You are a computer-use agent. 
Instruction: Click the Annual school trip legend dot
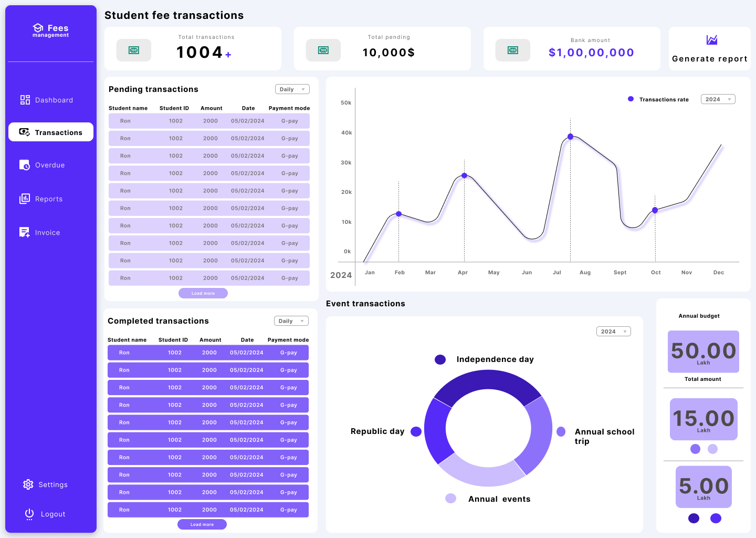click(x=561, y=431)
